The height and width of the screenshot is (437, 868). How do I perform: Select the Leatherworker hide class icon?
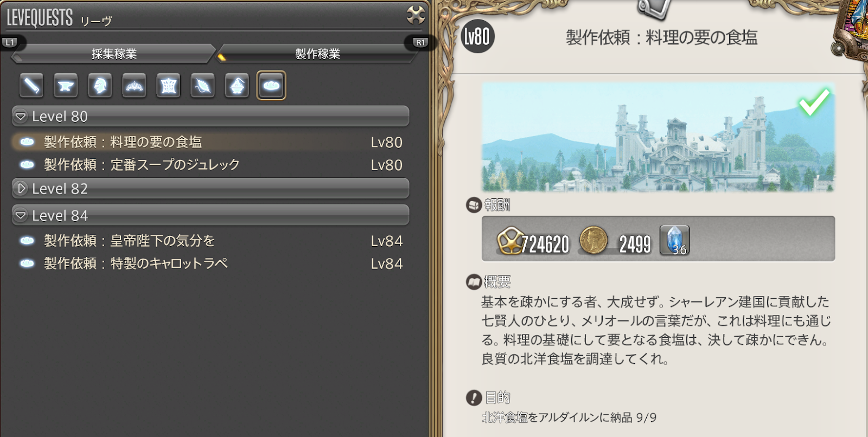coord(168,85)
